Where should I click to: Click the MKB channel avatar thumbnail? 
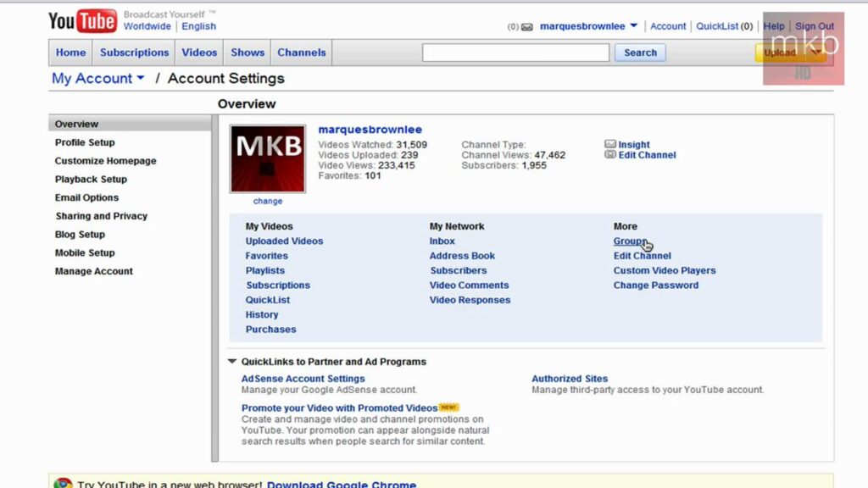(x=267, y=158)
